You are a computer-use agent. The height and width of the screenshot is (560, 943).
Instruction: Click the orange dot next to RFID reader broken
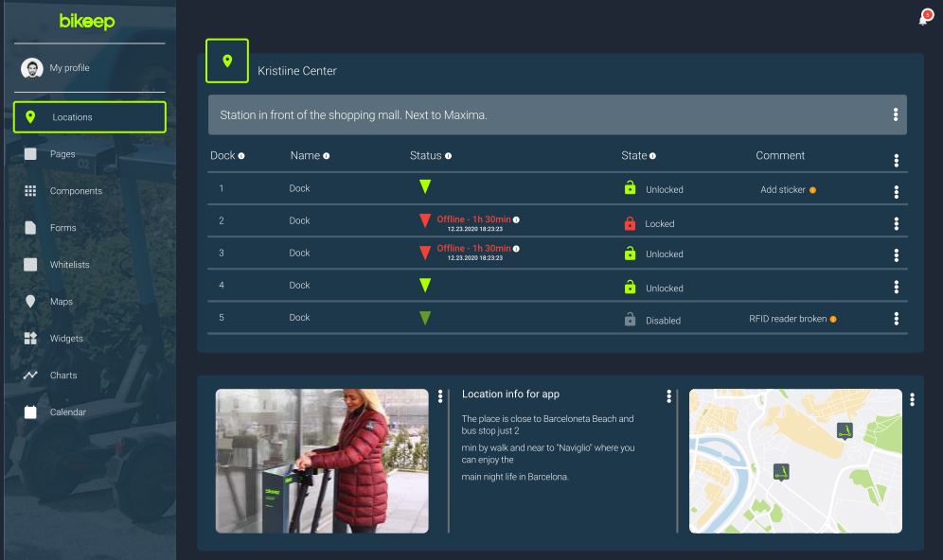pyautogui.click(x=833, y=319)
